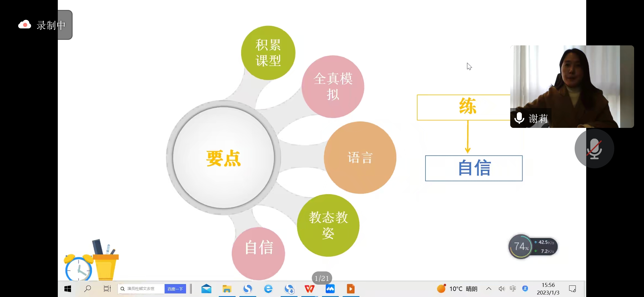
Task: Toggle Chinese input mode indicator
Action: (x=513, y=288)
